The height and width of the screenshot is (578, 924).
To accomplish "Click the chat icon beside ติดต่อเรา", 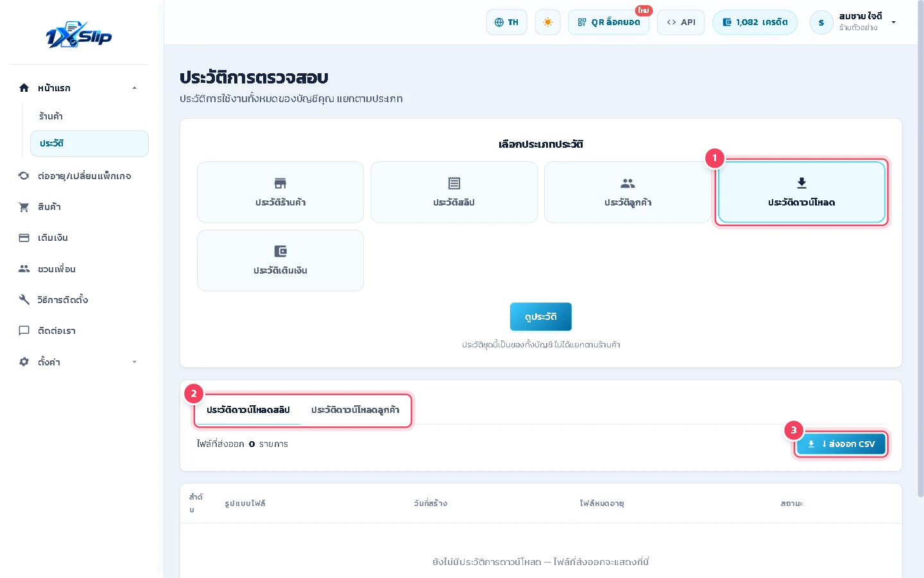I will [24, 331].
